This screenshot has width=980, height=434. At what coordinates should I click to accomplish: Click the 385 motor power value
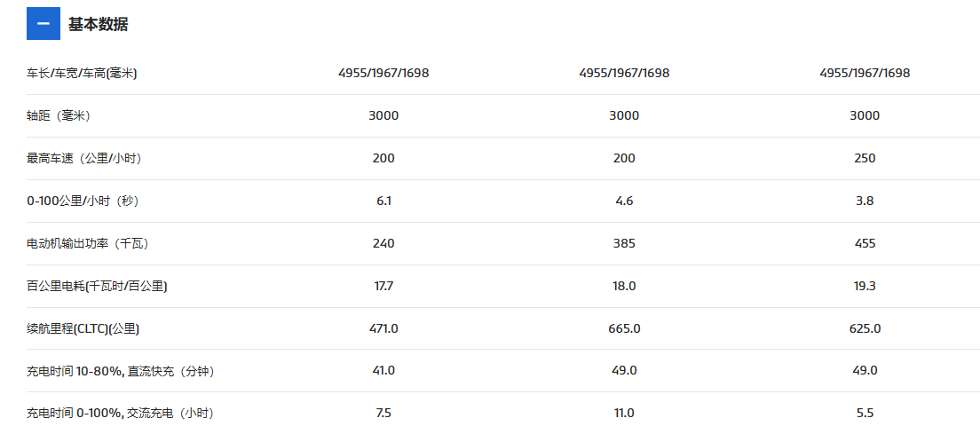click(624, 243)
